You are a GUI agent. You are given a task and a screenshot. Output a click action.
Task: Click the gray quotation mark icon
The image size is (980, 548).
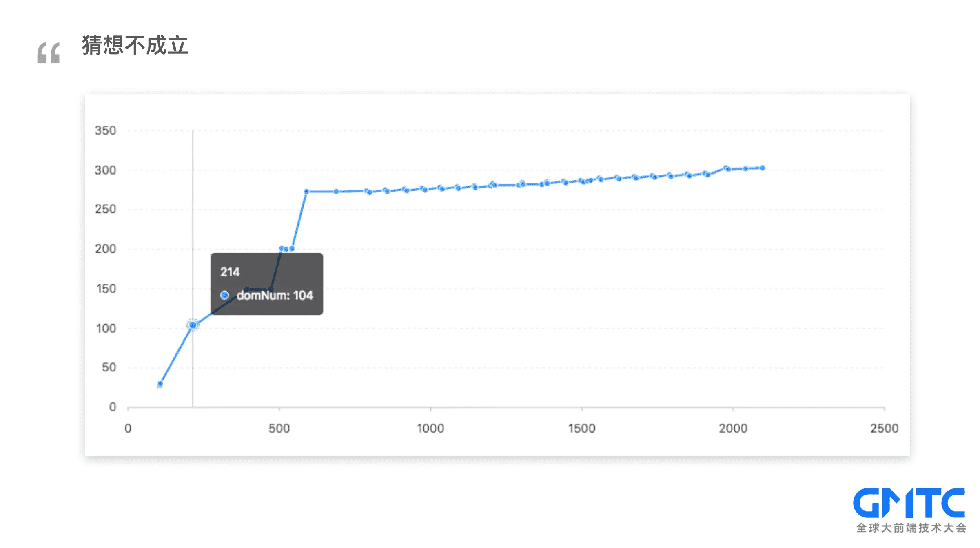click(49, 53)
